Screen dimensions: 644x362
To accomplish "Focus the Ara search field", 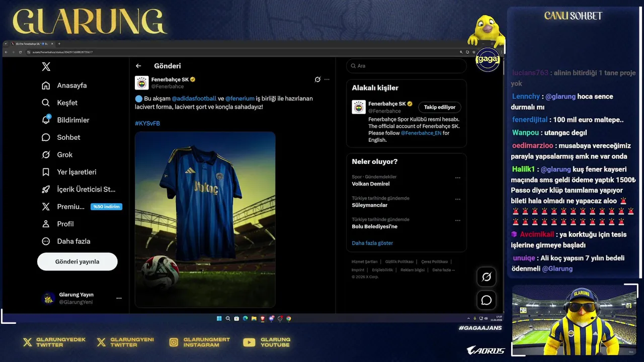I will [x=407, y=66].
